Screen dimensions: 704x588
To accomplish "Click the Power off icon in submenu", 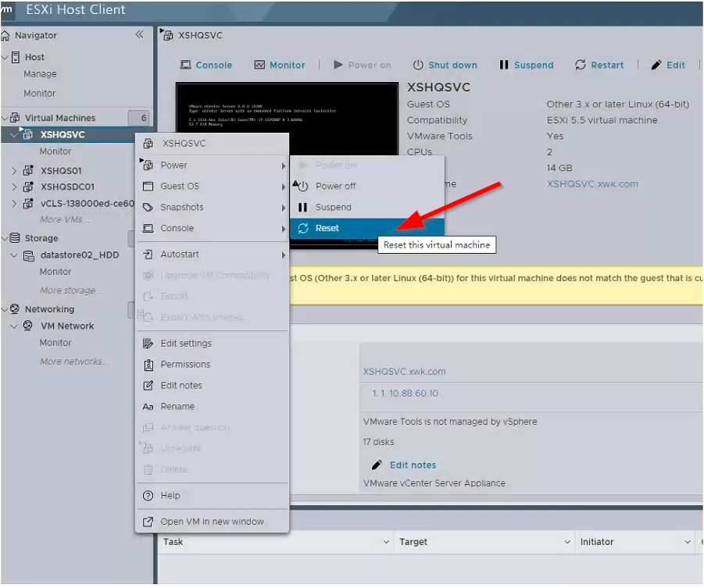I will coord(302,185).
